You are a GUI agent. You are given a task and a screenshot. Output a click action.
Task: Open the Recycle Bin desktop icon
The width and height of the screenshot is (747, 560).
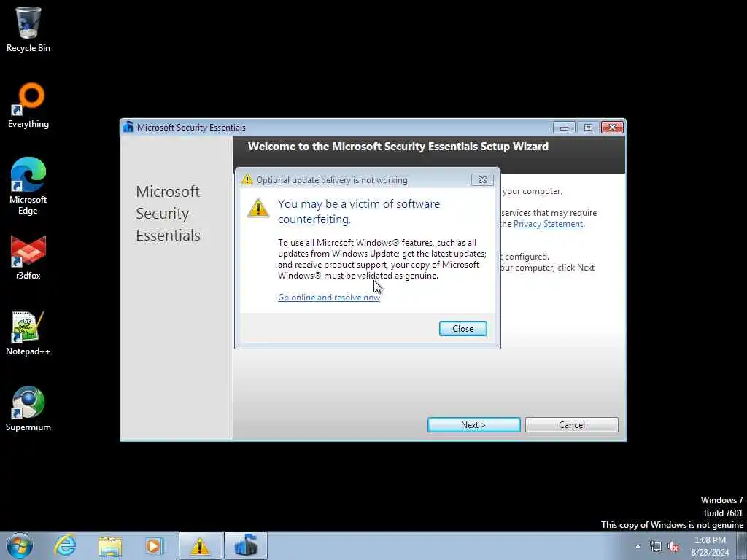[x=28, y=29]
